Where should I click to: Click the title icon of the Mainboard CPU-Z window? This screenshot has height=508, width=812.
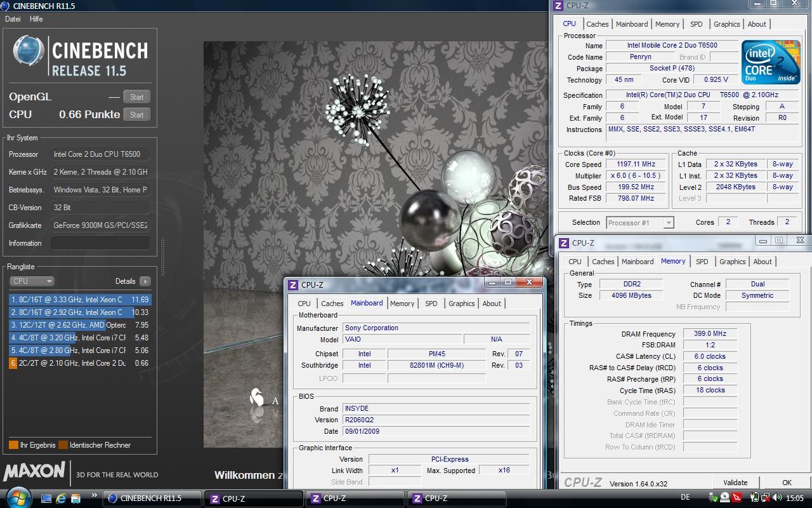coord(292,285)
